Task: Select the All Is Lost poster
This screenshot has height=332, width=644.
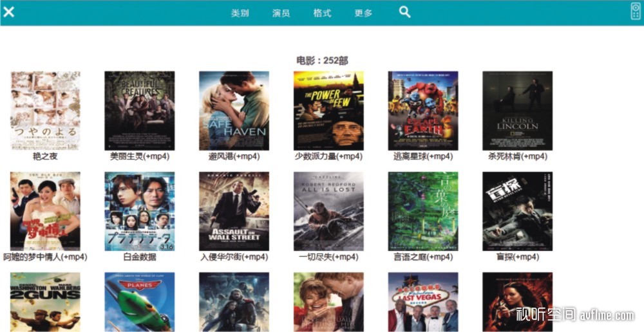Action: click(328, 211)
